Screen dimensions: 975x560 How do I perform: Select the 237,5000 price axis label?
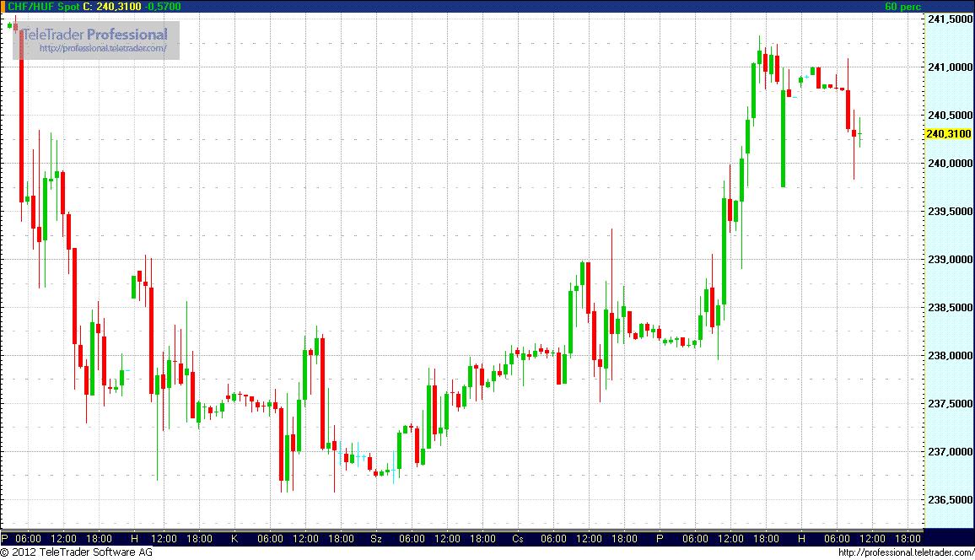click(950, 403)
